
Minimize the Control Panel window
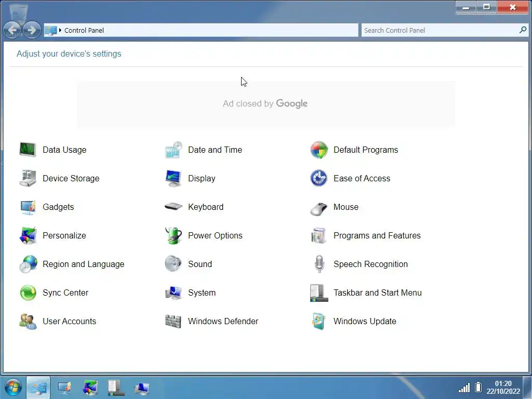466,7
